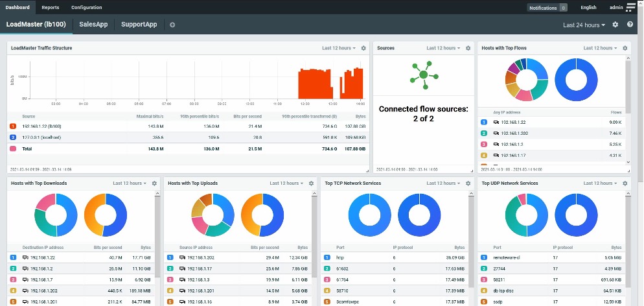Open Hosts with Top Downloads settings gear
644x306 pixels.
click(154, 183)
